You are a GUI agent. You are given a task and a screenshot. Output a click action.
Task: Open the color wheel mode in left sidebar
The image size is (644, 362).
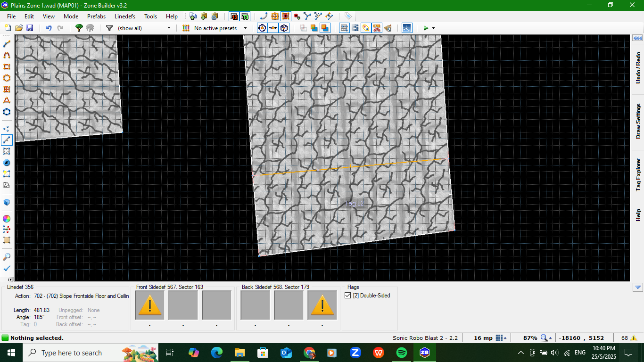(x=7, y=219)
